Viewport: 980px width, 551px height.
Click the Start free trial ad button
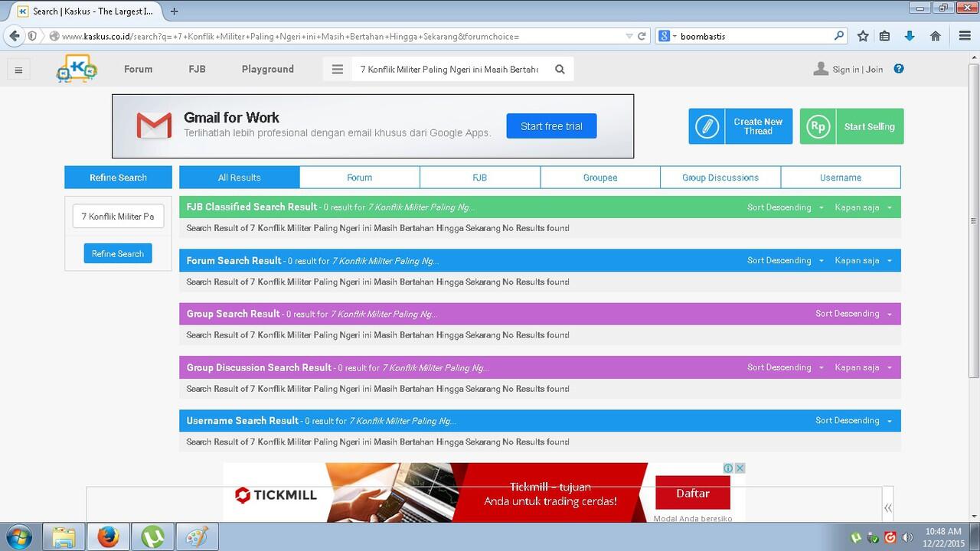(551, 126)
